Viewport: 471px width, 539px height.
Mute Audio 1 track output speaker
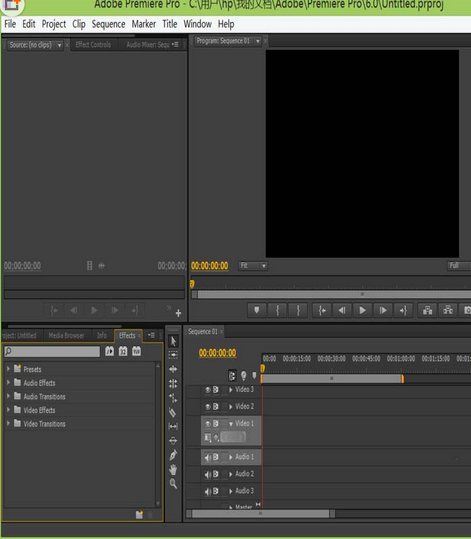pyautogui.click(x=208, y=458)
